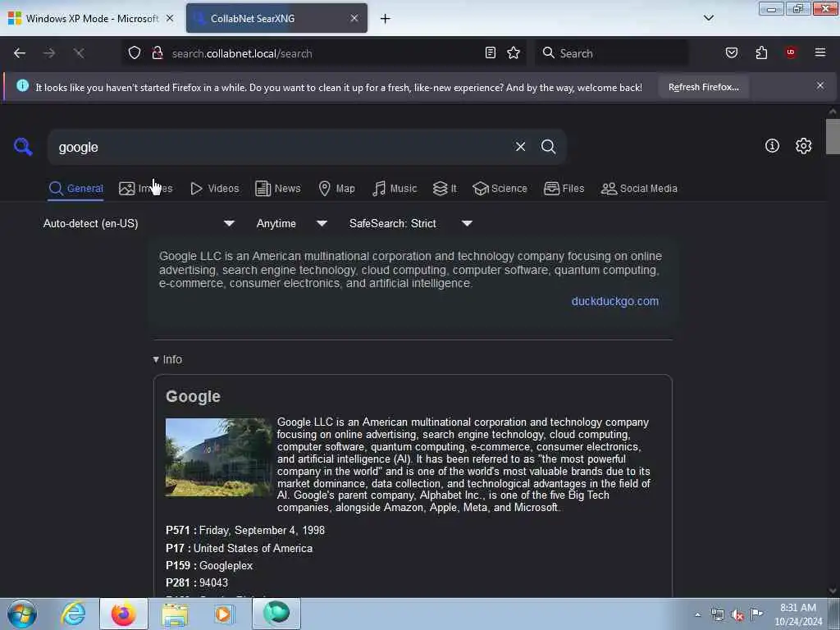
Task: Open the duckduckgo.com link
Action: pos(615,301)
